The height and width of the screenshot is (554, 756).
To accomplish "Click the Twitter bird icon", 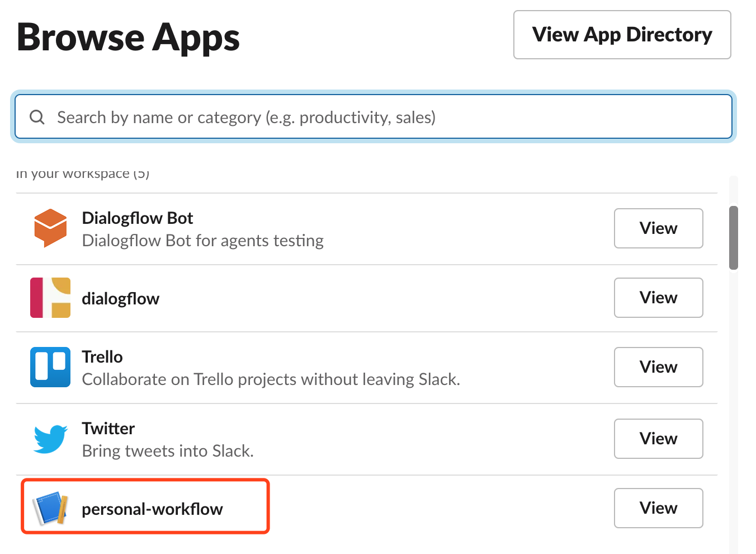I will coord(50,439).
